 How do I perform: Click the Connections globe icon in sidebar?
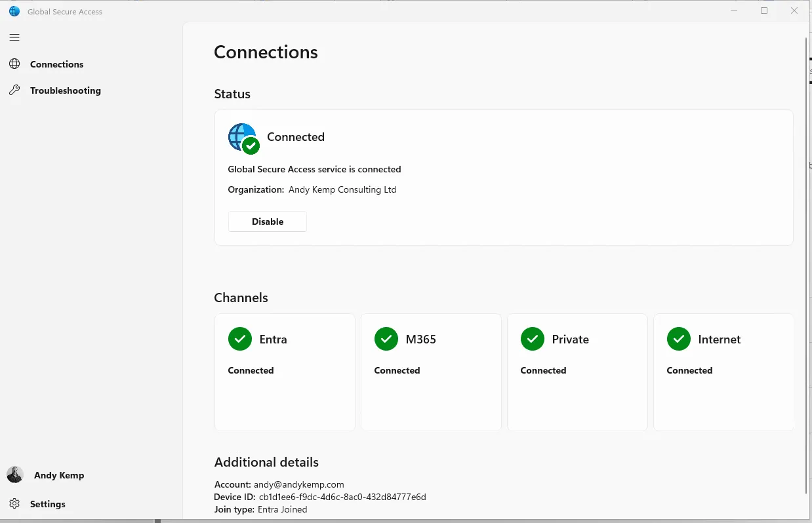pos(14,64)
